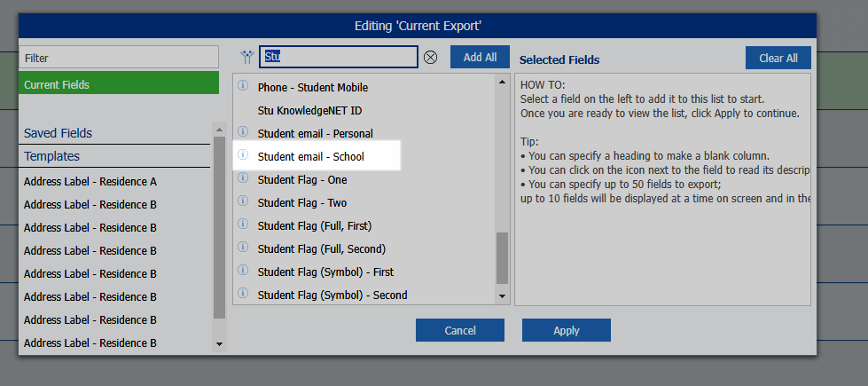Click info icon beside Student Flag - Two
This screenshot has width=868, height=386.
click(242, 201)
